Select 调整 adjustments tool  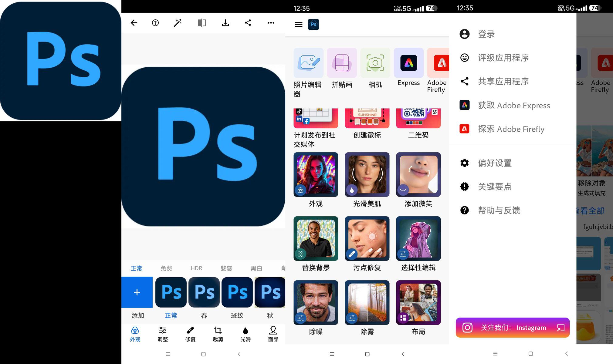point(163,334)
